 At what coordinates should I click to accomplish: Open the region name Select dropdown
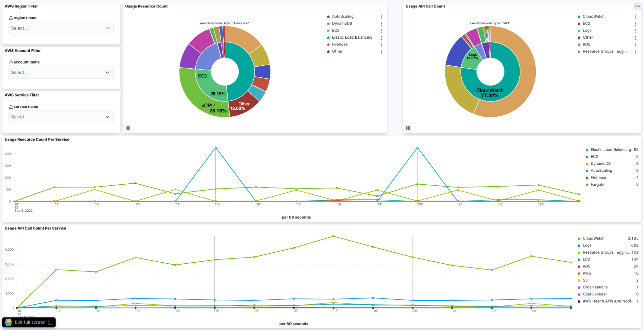pos(61,28)
